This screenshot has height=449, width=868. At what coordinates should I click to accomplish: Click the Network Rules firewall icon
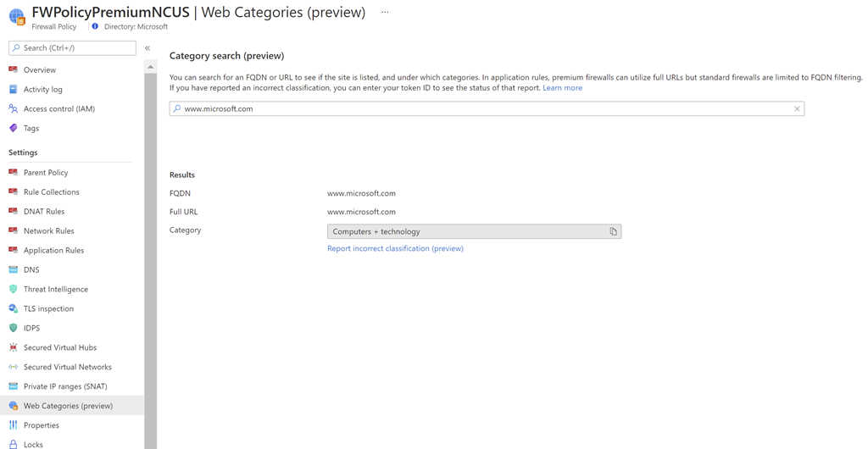click(x=14, y=230)
